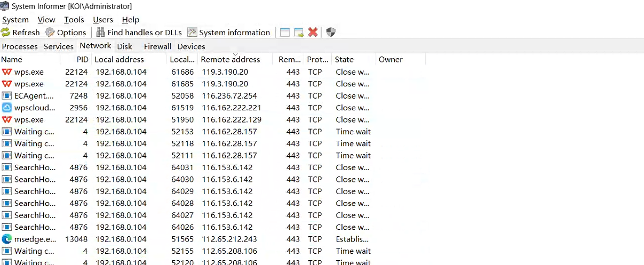Screen dimensions: 644x265
Task: Click the Establis... state cell
Action: click(x=352, y=239)
